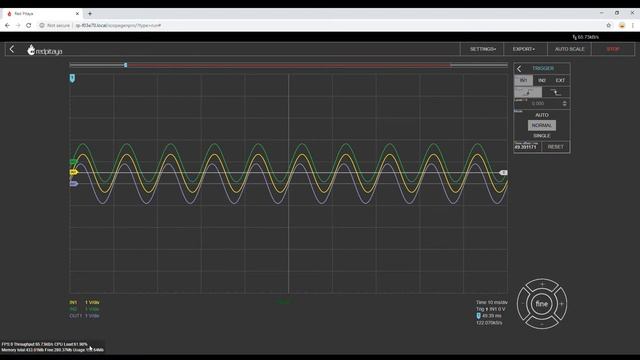Viewport: 640px width, 360px height.
Task: Click the RESET button in the trigger panel
Action: tap(556, 147)
